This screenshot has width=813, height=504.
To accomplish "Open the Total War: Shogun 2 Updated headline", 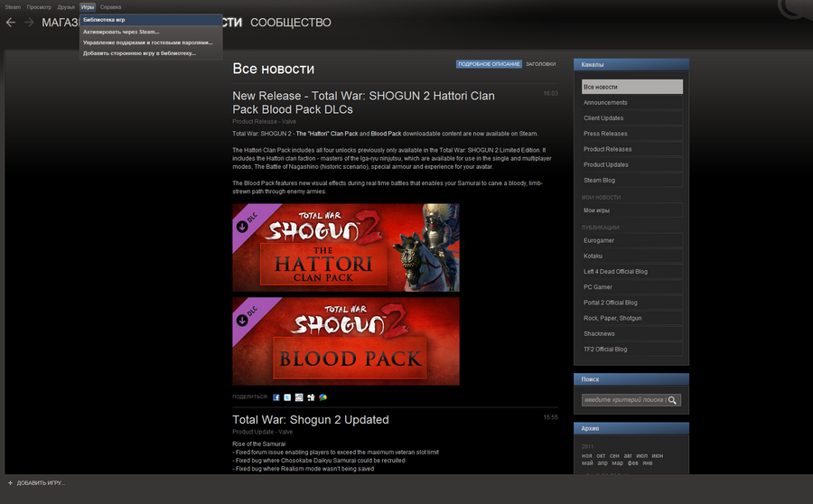I will point(311,419).
